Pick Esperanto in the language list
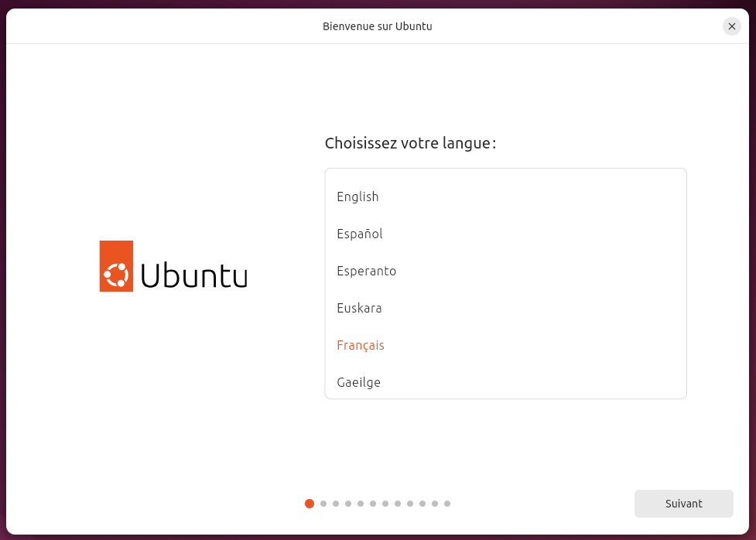Image resolution: width=756 pixels, height=540 pixels. click(x=505, y=271)
